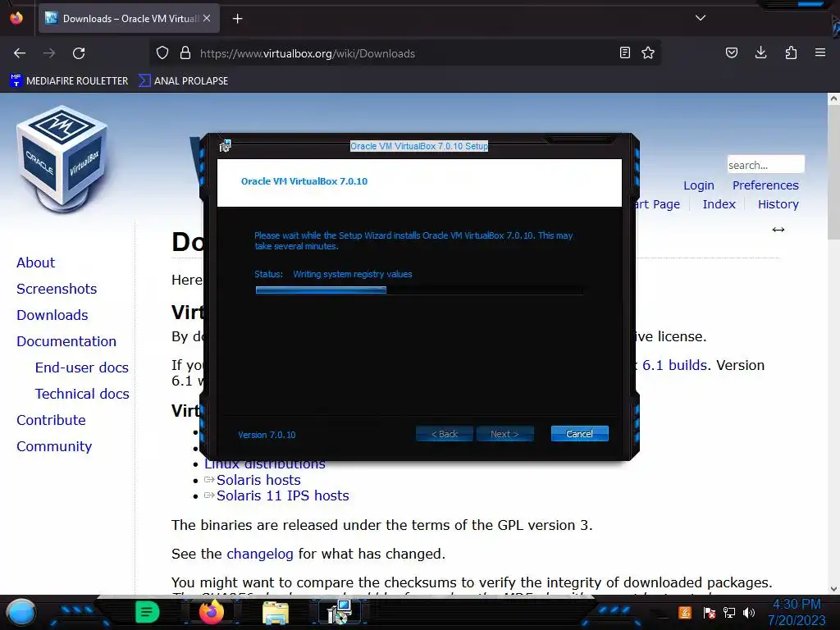
Task: Click the scrollbar up arrow
Action: 833,98
